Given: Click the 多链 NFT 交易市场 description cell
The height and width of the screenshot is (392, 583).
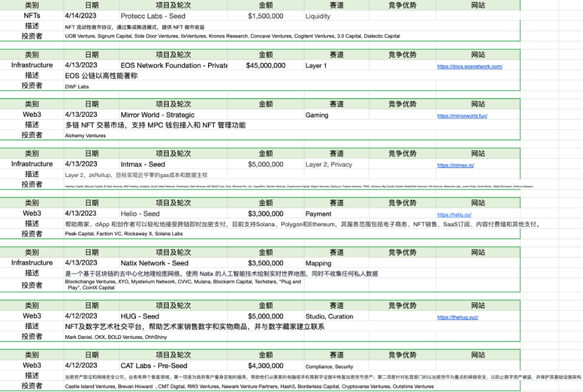Looking at the screenshot, I should click(x=155, y=125).
